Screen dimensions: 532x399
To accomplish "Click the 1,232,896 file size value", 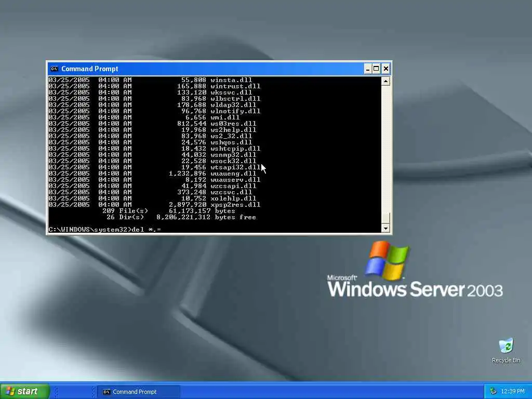I will (187, 174).
